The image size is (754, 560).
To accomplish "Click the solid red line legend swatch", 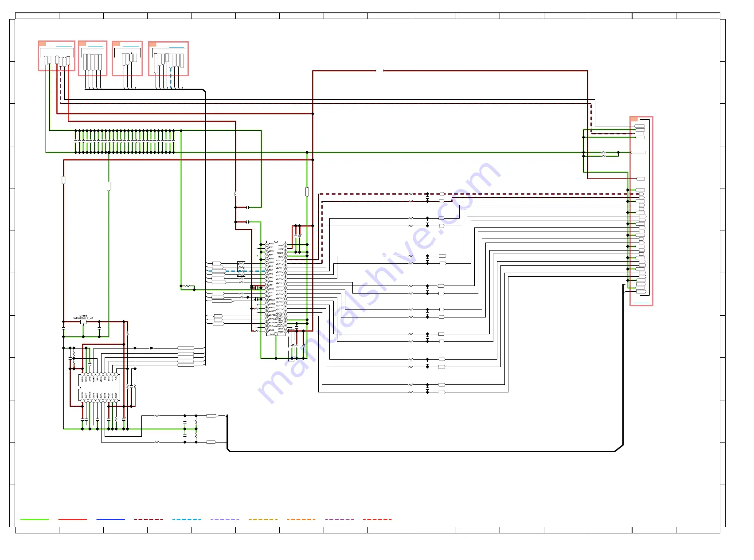I will point(73,519).
